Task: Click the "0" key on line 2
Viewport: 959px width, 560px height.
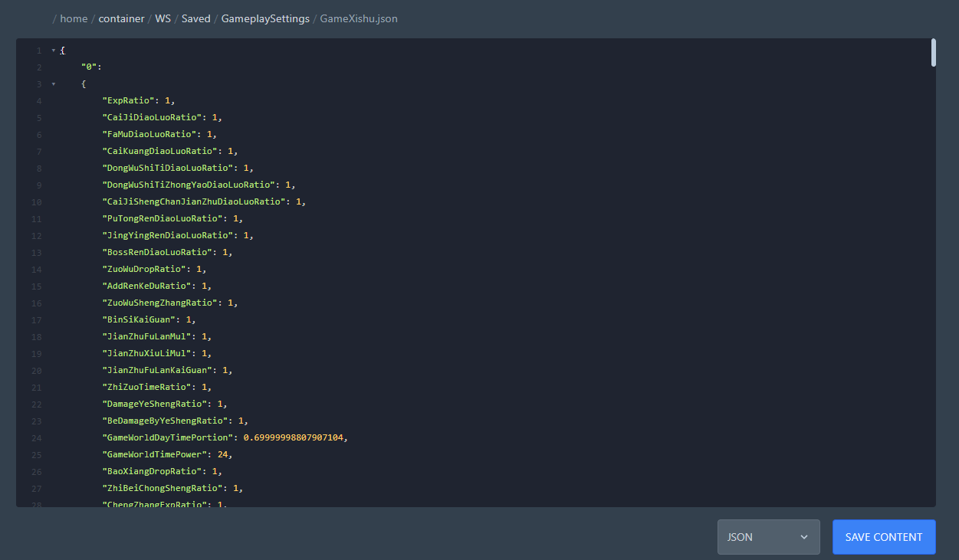Action: [x=89, y=67]
